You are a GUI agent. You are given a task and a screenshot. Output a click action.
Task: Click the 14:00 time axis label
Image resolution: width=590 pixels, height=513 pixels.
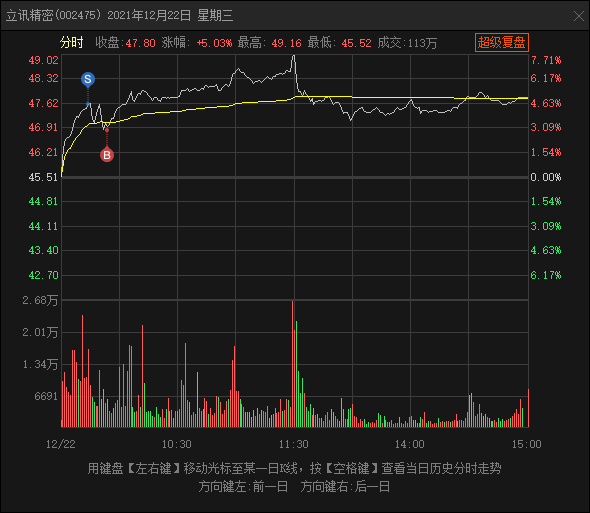[410, 444]
